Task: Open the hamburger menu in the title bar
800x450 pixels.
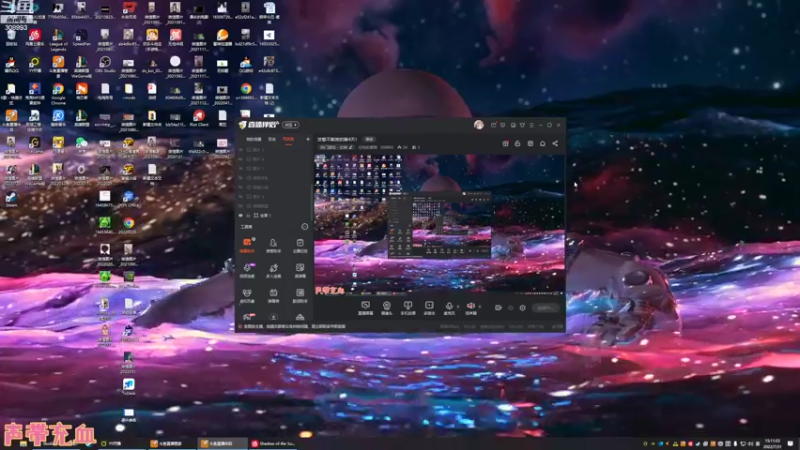Action: [532, 125]
